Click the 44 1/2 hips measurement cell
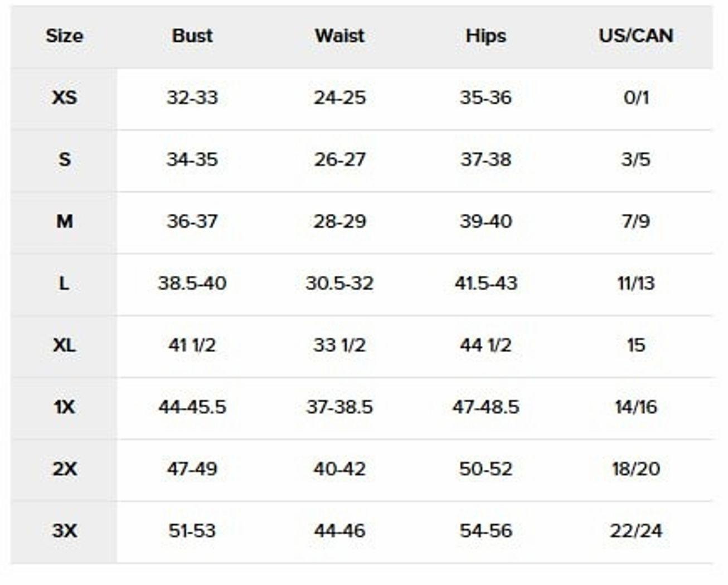 pos(486,345)
